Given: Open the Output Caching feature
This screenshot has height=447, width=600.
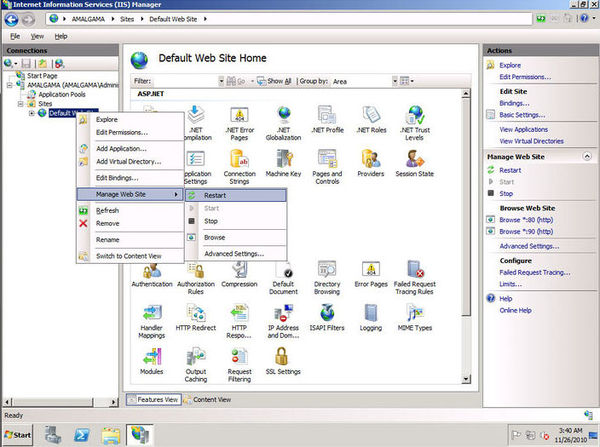Looking at the screenshot, I should pos(196,365).
